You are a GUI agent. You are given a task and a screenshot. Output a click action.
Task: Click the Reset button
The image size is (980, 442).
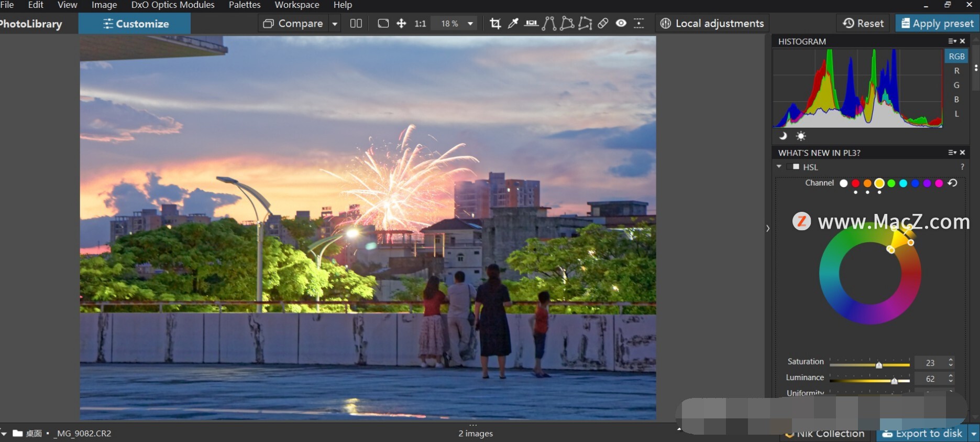click(x=863, y=24)
